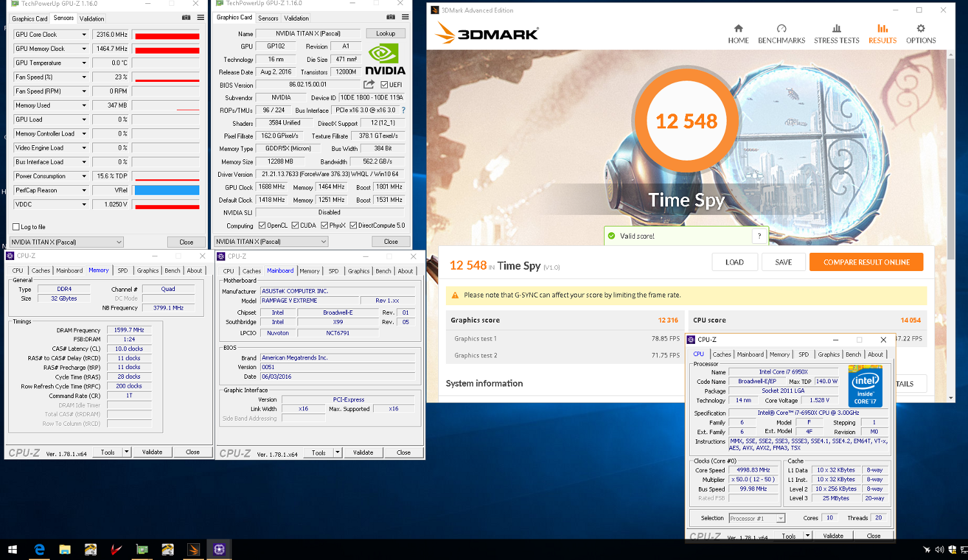Click the DRAM Frequency value field
Screen dimensions: 968x560
130,330
